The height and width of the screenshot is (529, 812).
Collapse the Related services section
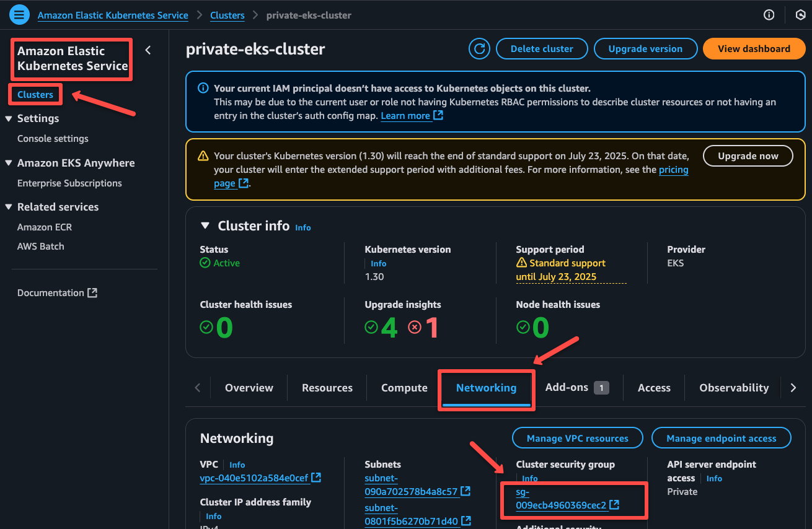point(9,207)
